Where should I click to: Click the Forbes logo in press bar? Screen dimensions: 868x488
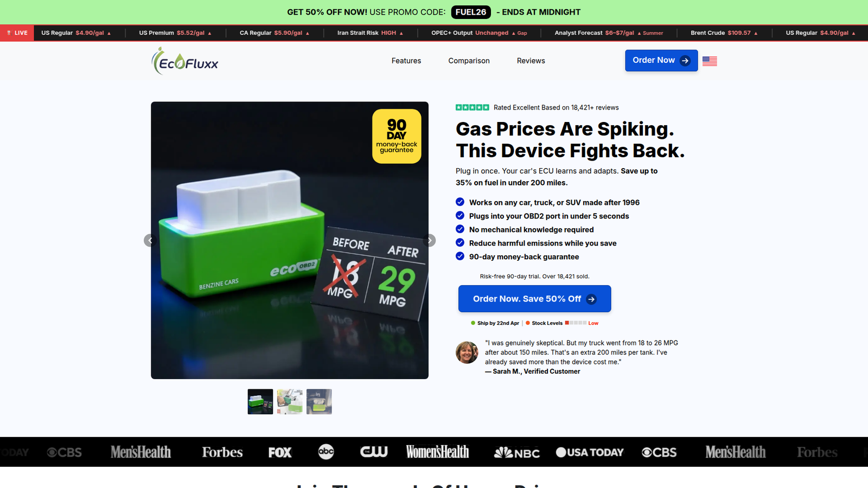point(222,452)
